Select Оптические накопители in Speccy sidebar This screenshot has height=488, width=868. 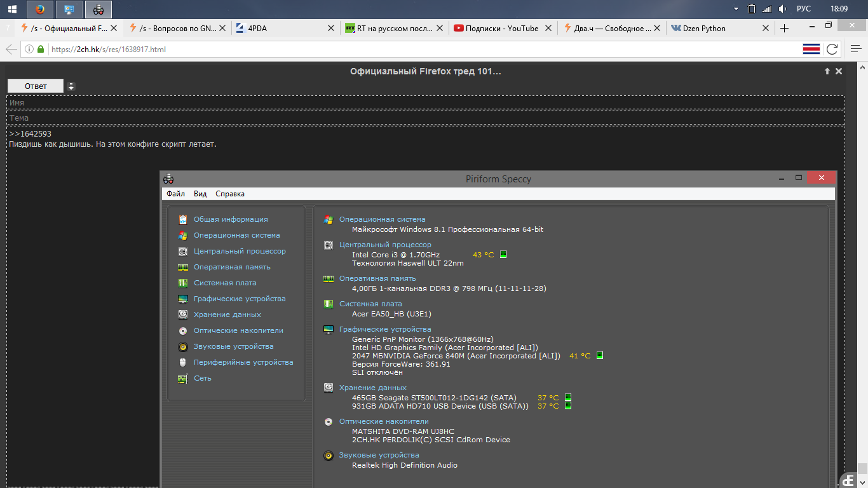pos(238,330)
